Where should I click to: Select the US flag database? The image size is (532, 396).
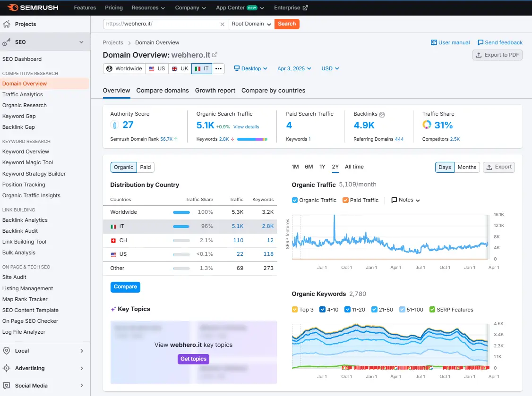pyautogui.click(x=152, y=68)
